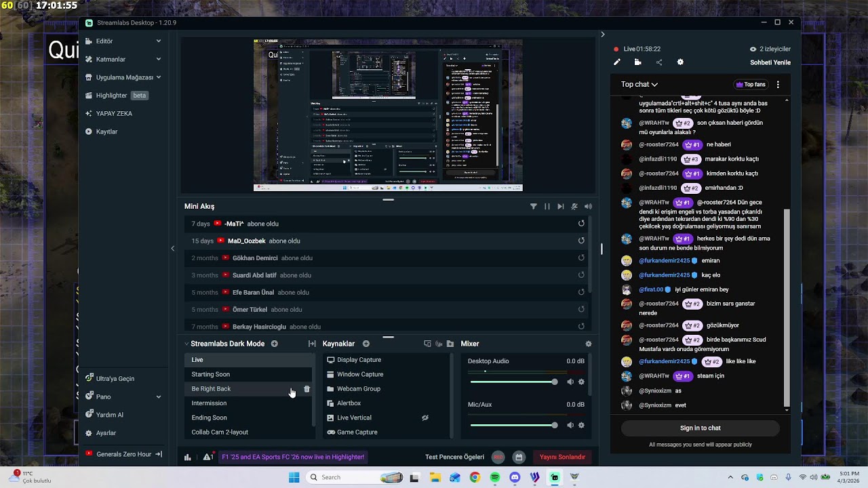The width and height of the screenshot is (868, 488).
Task: Edit stream info with pencil icon
Action: point(617,62)
